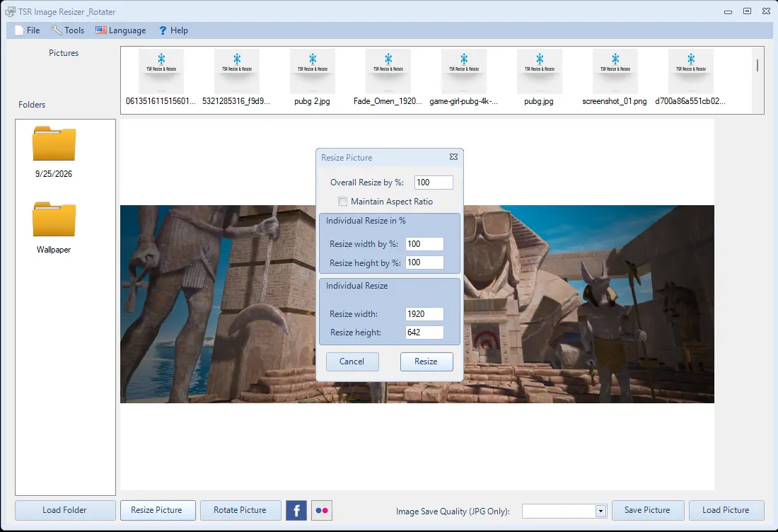
Task: Click the question mark Help icon
Action: (162, 30)
